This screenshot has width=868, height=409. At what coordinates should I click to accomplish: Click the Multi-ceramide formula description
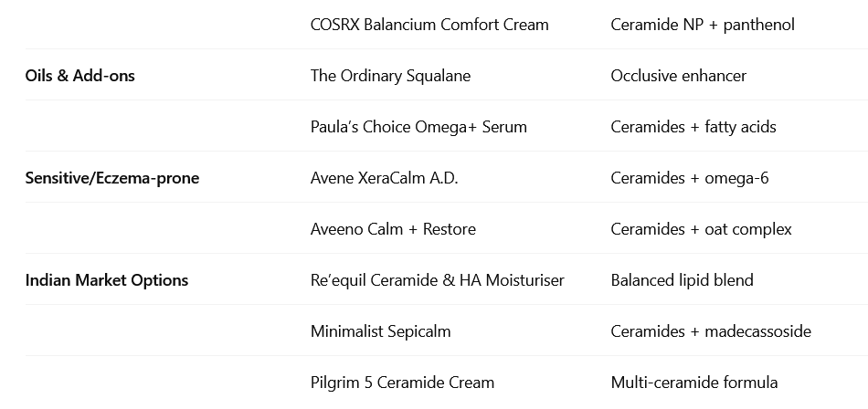tap(693, 383)
